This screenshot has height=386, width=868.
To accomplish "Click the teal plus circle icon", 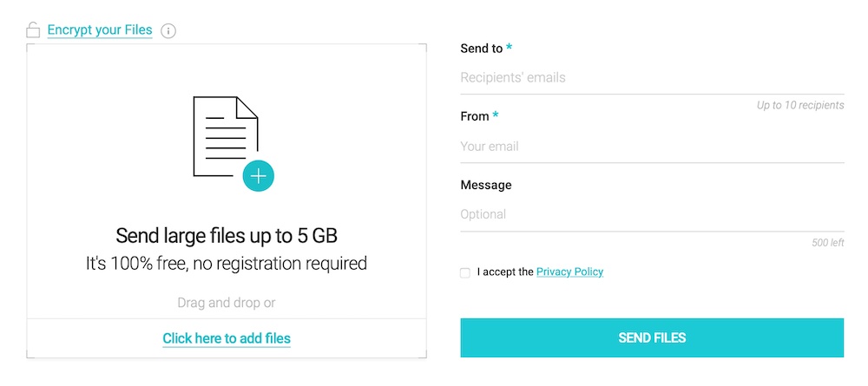I will click(x=258, y=176).
